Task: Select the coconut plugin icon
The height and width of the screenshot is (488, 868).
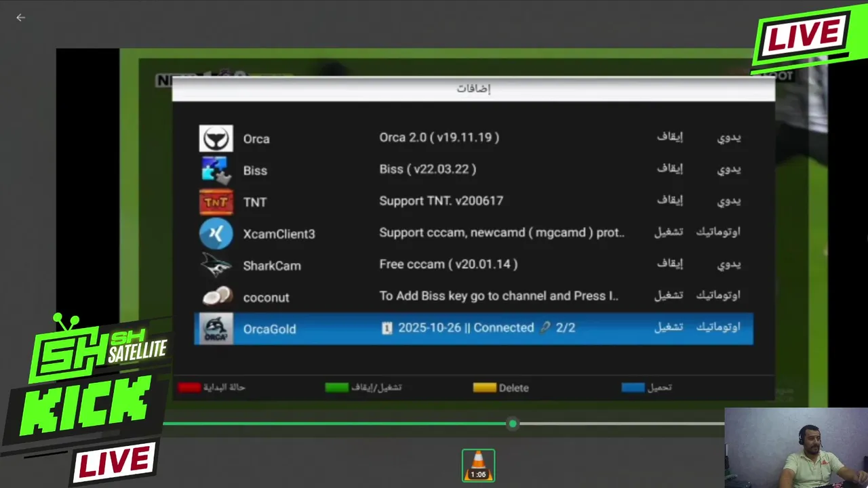Action: (x=218, y=297)
